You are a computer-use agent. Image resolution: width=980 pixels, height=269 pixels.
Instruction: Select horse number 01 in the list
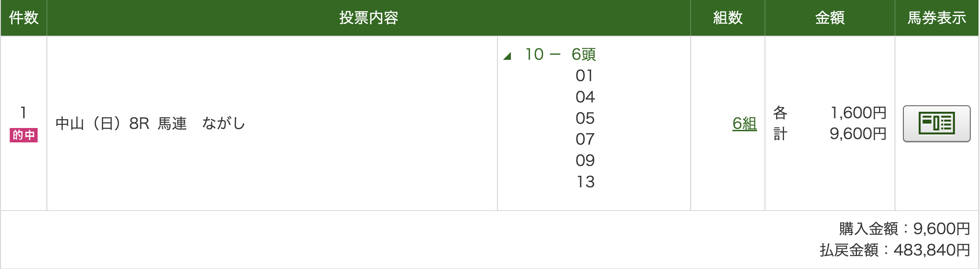coord(585,76)
